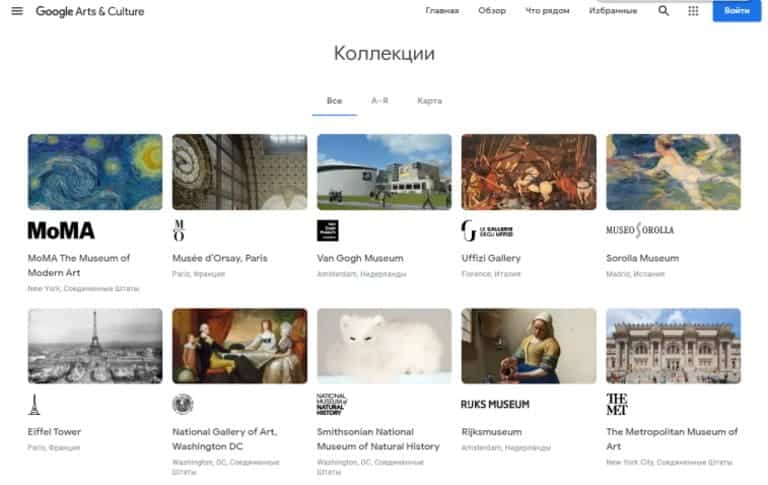The width and height of the screenshot is (768, 485).
Task: Switch to the Карта tab
Action: pos(430,101)
